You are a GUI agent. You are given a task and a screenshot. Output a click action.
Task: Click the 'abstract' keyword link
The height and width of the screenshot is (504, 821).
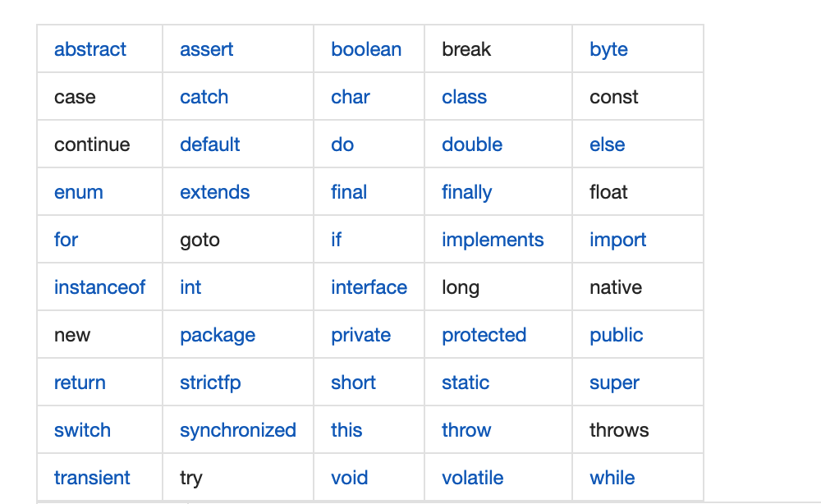click(90, 49)
